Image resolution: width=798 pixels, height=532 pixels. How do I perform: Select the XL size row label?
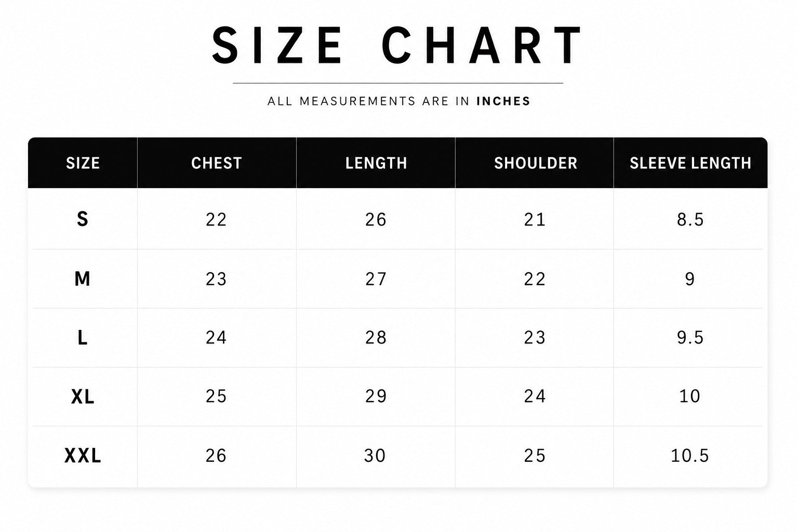(x=83, y=397)
